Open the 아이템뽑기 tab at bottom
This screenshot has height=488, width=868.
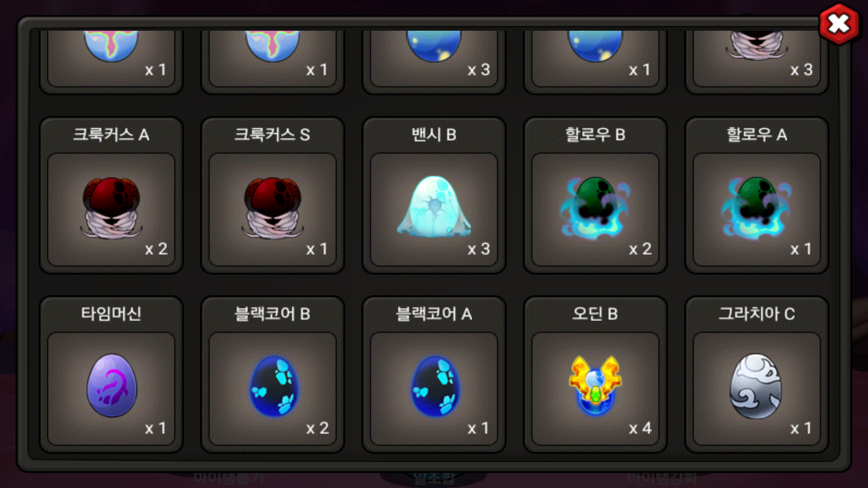(229, 478)
